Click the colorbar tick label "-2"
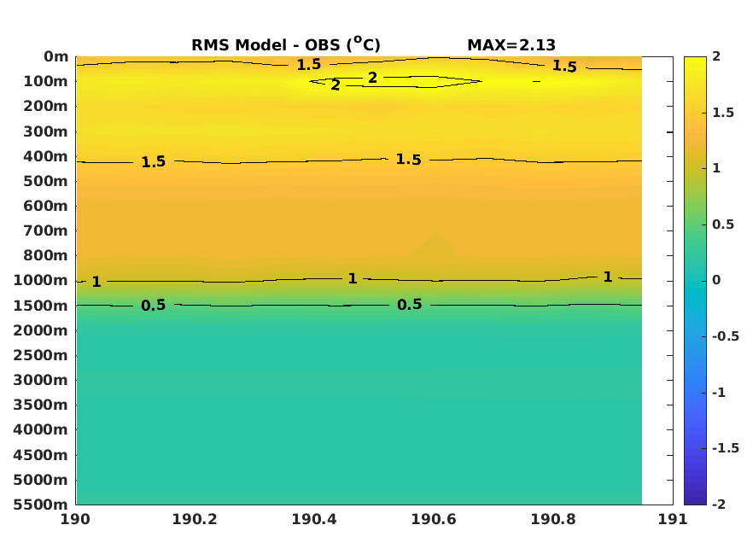The height and width of the screenshot is (560, 747). coord(719,505)
